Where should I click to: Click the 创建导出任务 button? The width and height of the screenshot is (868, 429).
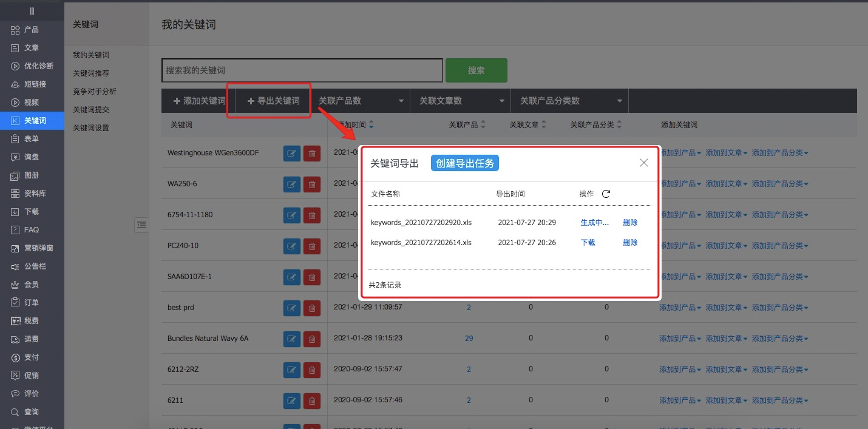pyautogui.click(x=465, y=163)
